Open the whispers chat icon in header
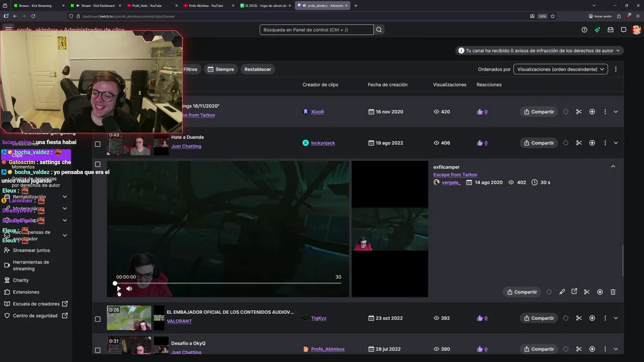The width and height of the screenshot is (644, 362). click(x=623, y=30)
